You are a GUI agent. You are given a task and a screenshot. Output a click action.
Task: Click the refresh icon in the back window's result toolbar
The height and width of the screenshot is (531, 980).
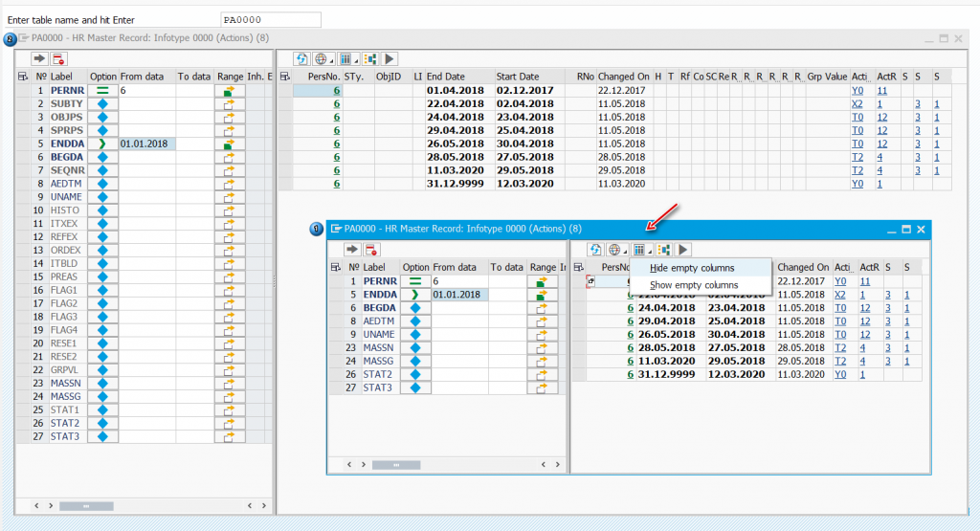tap(301, 58)
